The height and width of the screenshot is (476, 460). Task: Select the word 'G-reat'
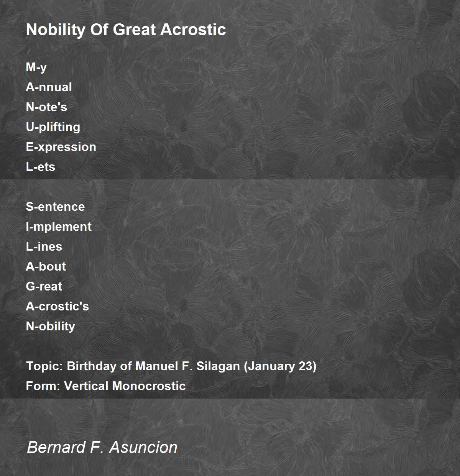44,287
